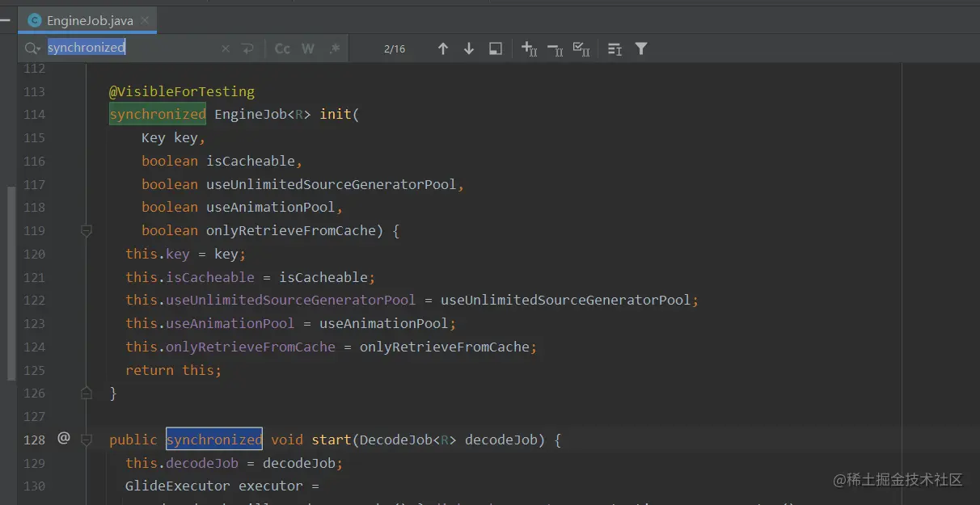This screenshot has height=505, width=980.
Task: Toggle Regex search option
Action: 335,48
